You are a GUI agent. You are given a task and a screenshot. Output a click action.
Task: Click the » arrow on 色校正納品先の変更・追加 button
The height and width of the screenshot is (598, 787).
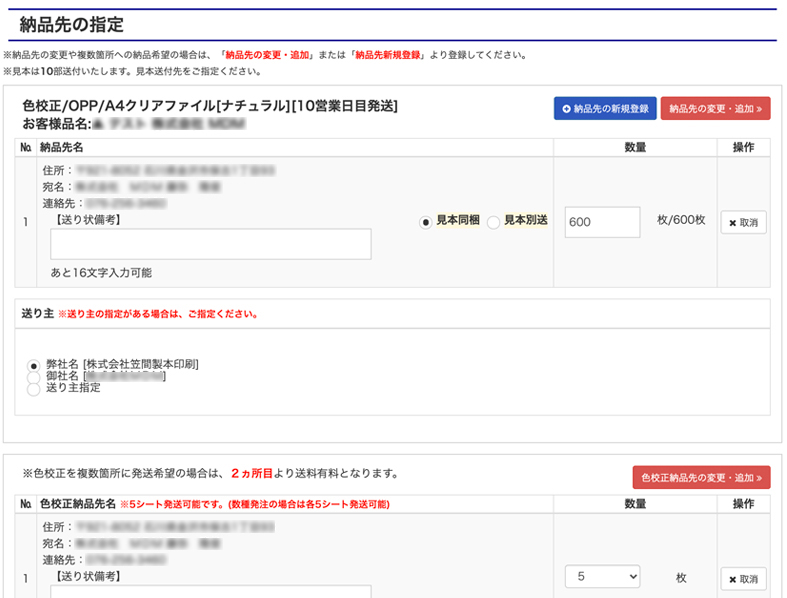(760, 478)
